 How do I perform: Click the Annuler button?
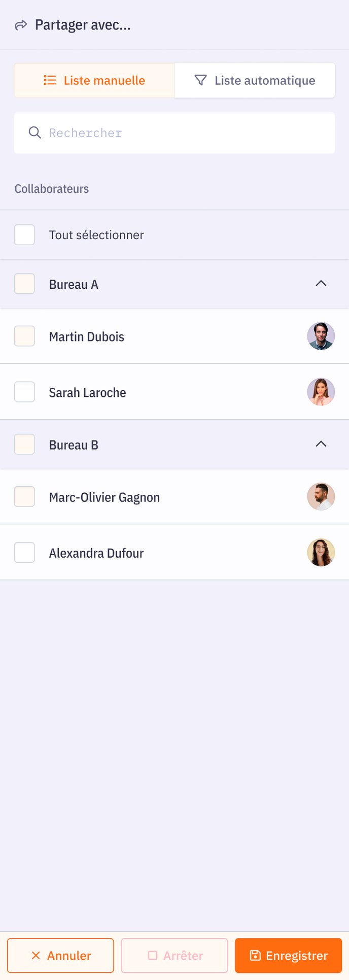[x=60, y=956]
